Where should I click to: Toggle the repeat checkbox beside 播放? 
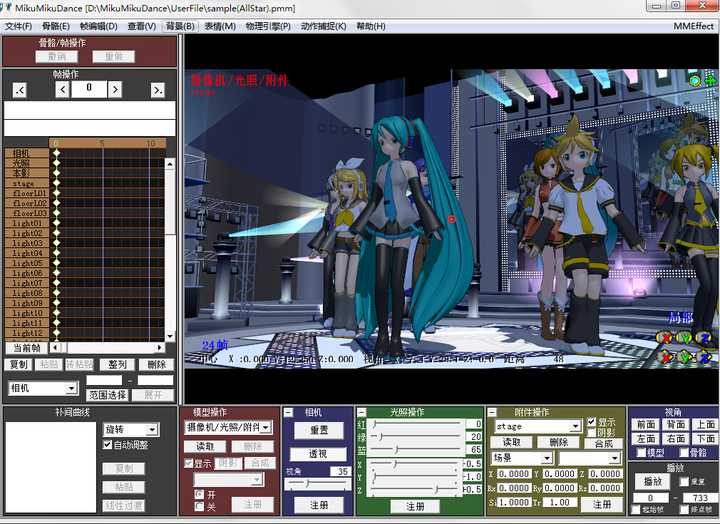684,481
